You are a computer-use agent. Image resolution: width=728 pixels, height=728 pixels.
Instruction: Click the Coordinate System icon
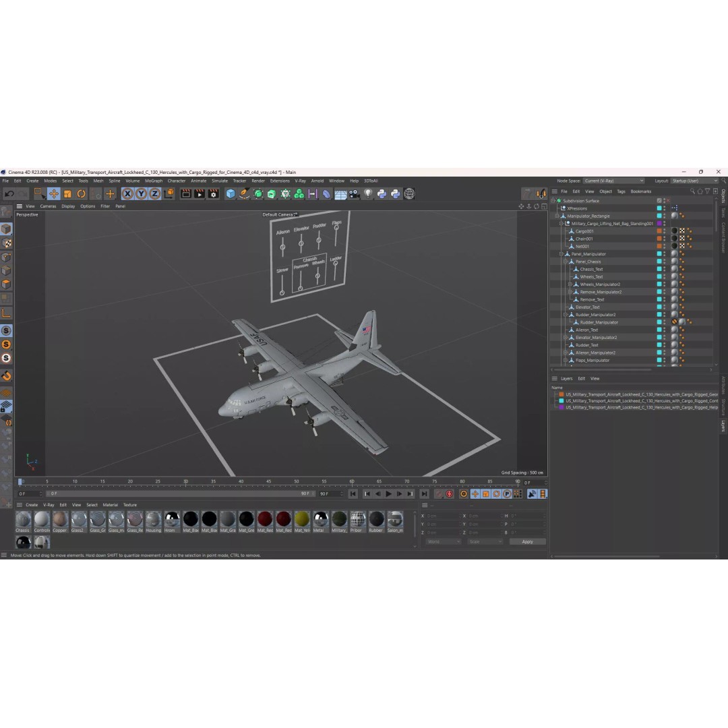[x=169, y=193]
